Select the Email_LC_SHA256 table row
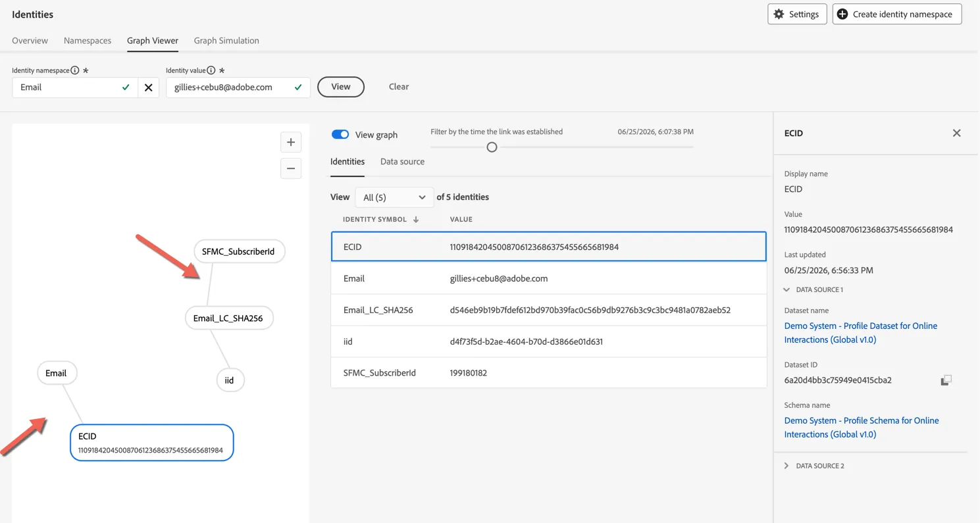980x523 pixels. click(549, 310)
